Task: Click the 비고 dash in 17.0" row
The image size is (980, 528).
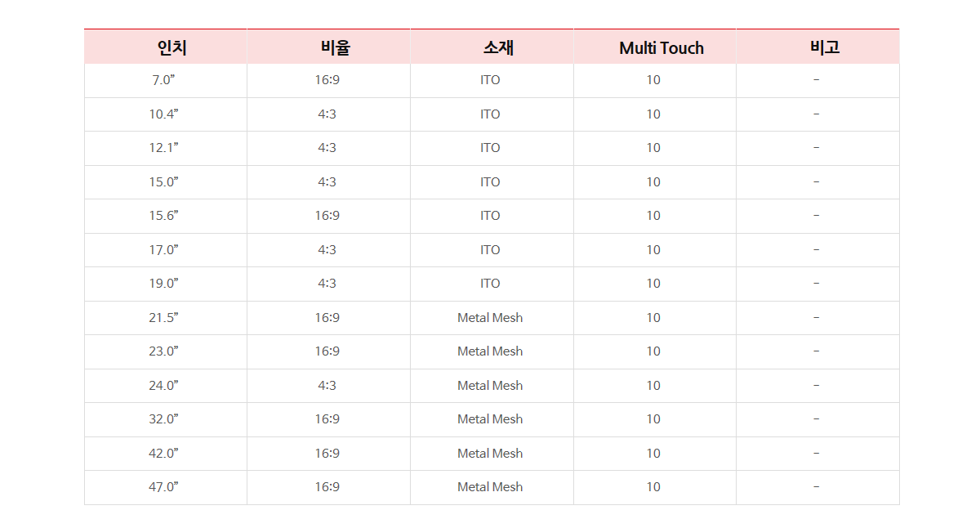Action: point(817,249)
